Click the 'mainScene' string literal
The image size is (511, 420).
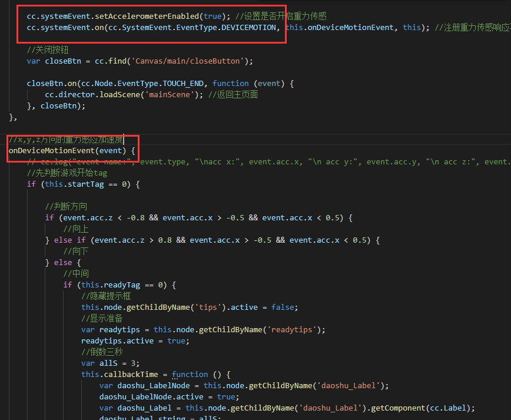170,95
